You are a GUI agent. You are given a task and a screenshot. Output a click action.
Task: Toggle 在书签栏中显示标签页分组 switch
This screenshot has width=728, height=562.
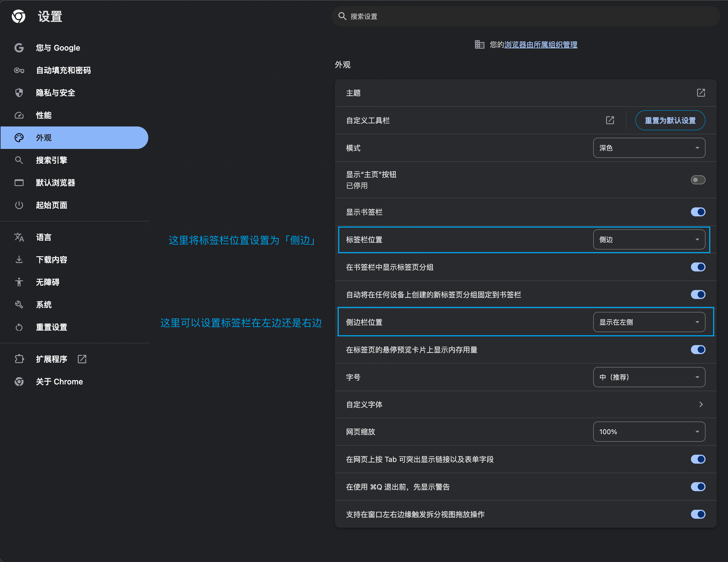tap(698, 267)
